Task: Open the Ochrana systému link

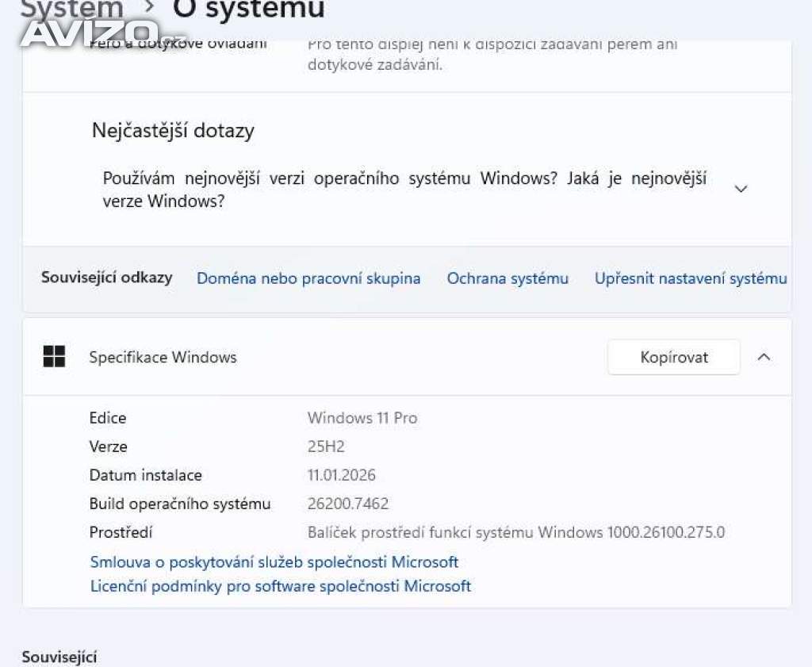Action: coord(507,278)
